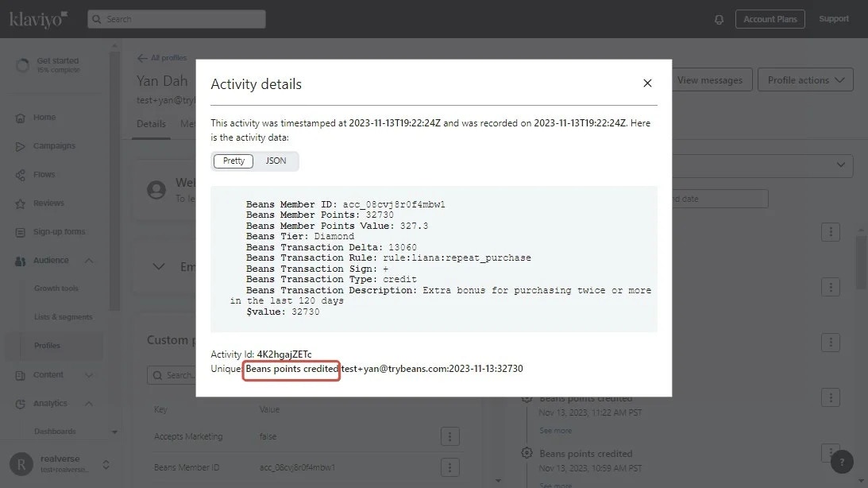Select Profiles in sidebar
This screenshot has width=868, height=488.
pos(47,346)
